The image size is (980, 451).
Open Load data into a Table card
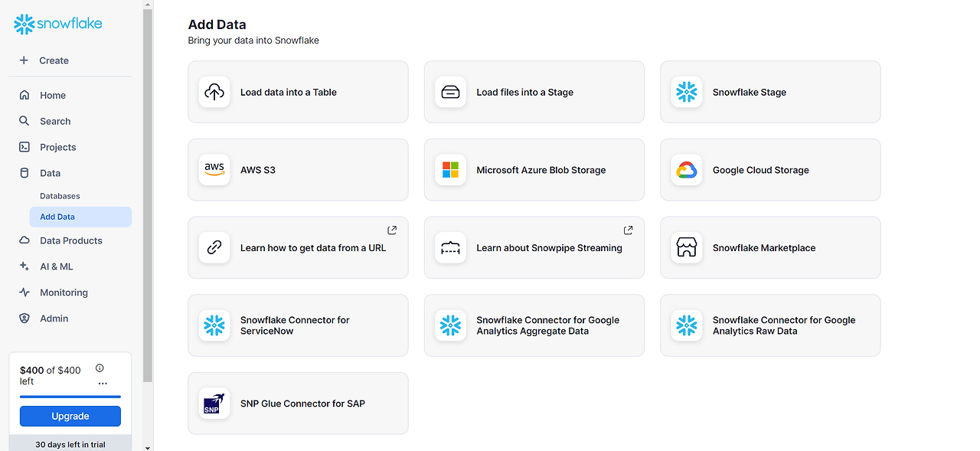[x=298, y=92]
